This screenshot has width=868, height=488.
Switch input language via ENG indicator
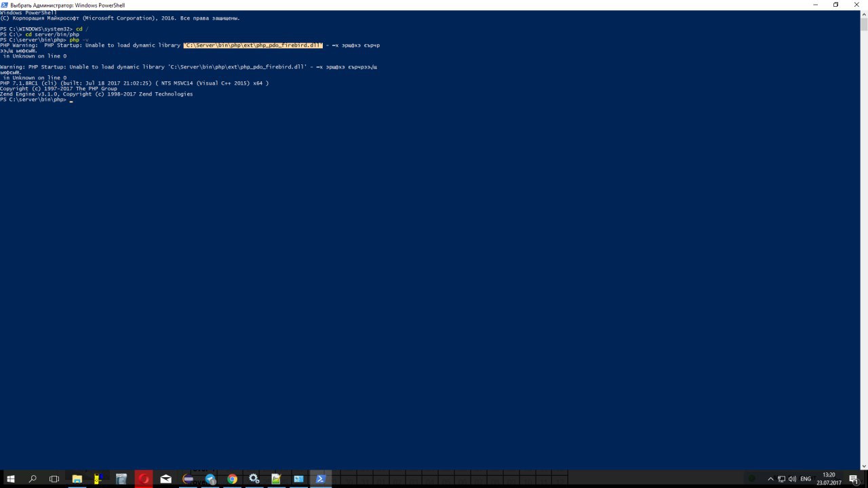[x=806, y=479]
